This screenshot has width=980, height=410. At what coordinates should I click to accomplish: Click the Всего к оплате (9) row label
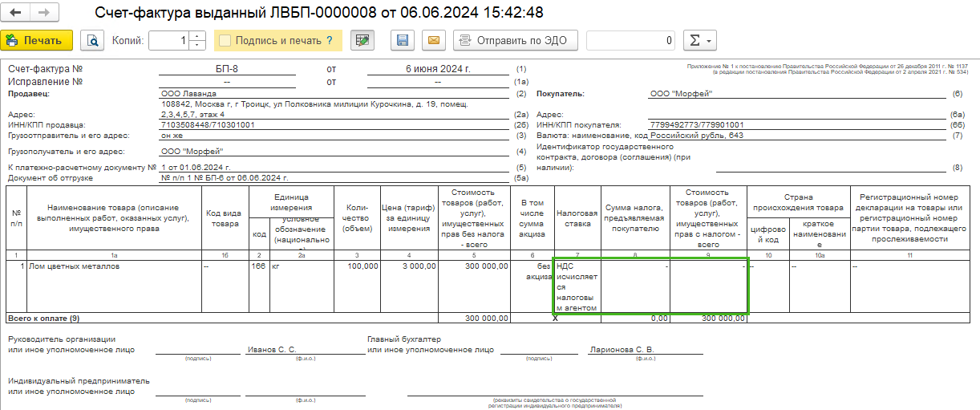pos(43,319)
